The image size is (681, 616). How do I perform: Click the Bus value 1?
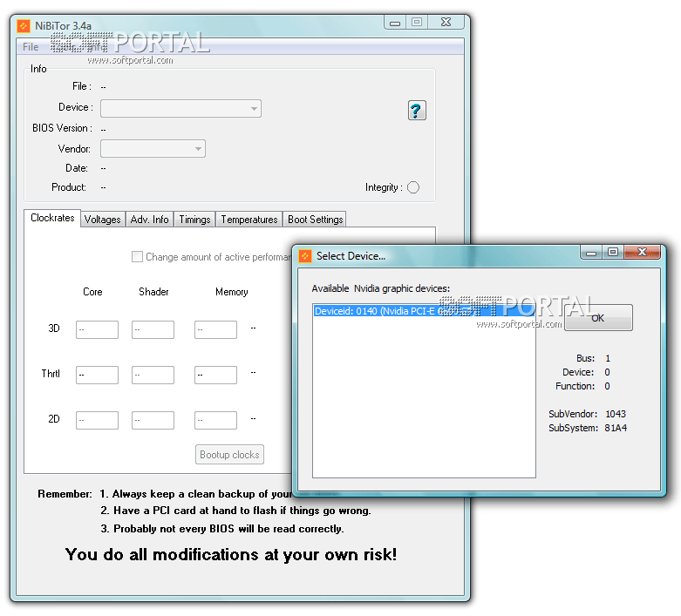pyautogui.click(x=608, y=358)
